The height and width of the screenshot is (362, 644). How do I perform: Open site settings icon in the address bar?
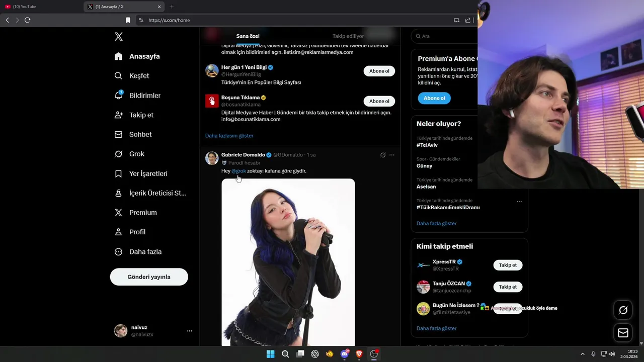[141, 20]
